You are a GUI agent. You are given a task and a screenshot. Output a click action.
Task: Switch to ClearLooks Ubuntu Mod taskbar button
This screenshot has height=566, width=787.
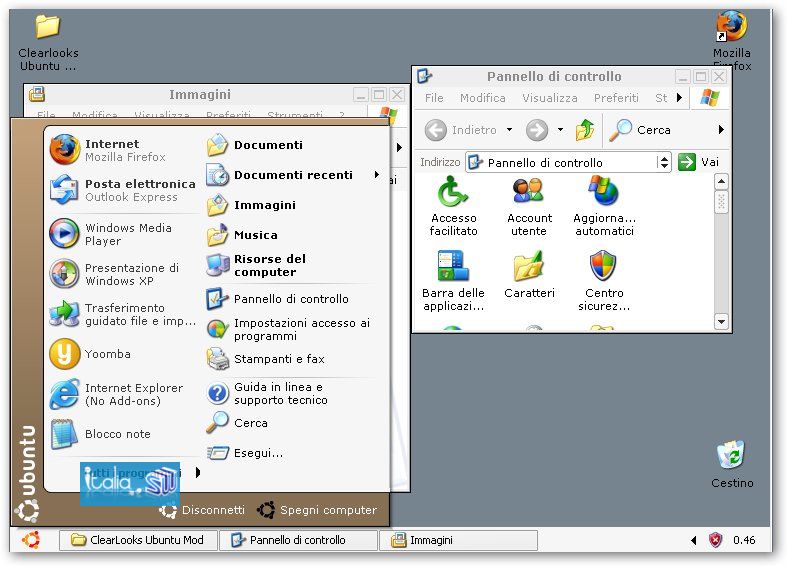[138, 540]
